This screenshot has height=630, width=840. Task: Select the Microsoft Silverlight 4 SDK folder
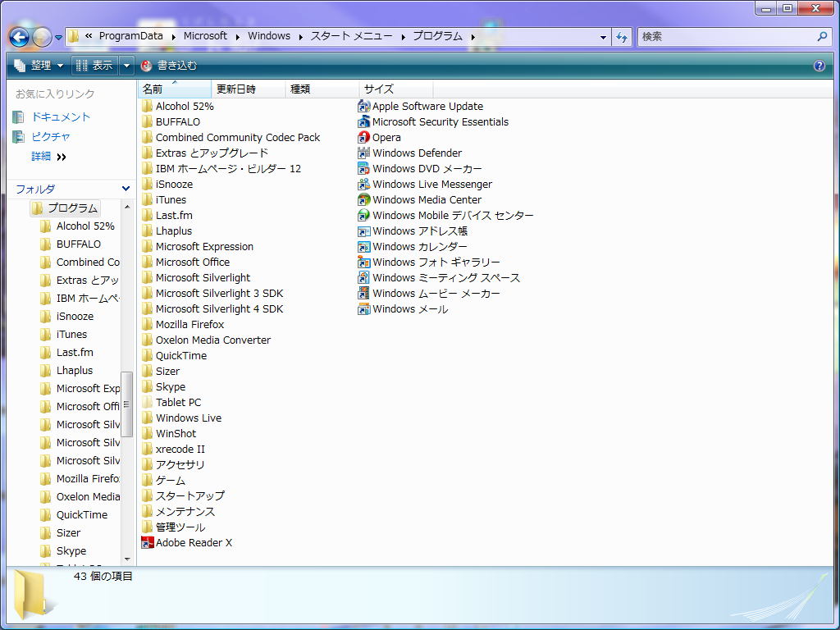pos(212,308)
